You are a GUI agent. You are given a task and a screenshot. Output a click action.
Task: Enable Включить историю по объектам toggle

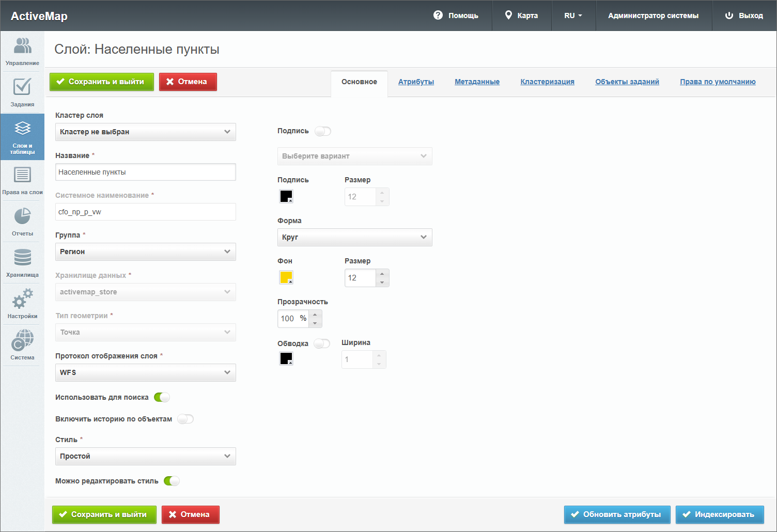pos(185,419)
